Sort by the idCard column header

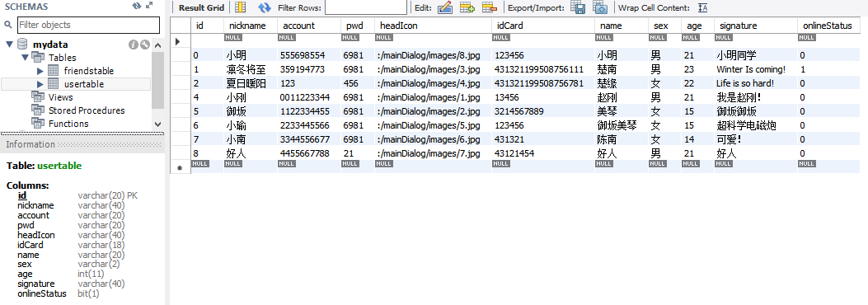542,26
